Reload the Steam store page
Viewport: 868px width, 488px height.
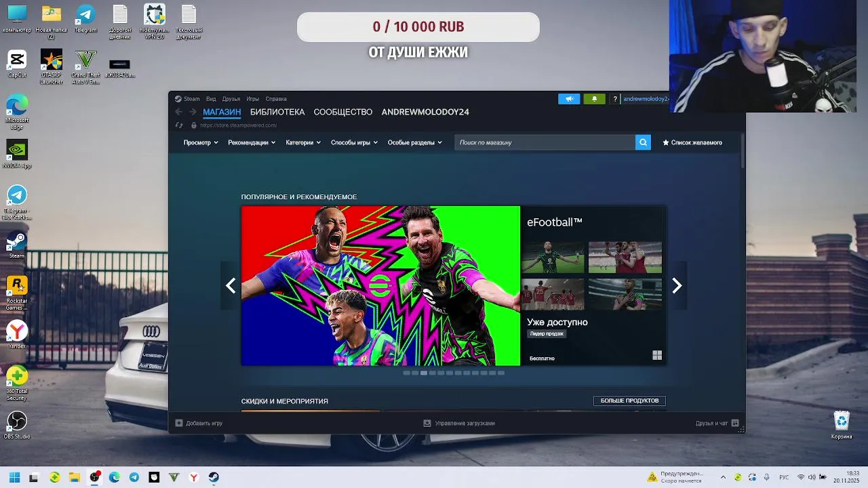pyautogui.click(x=179, y=125)
